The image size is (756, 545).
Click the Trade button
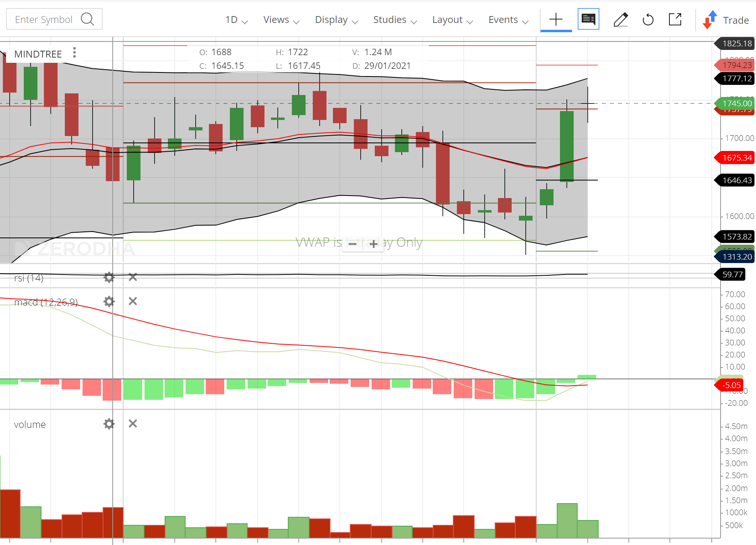(726, 20)
